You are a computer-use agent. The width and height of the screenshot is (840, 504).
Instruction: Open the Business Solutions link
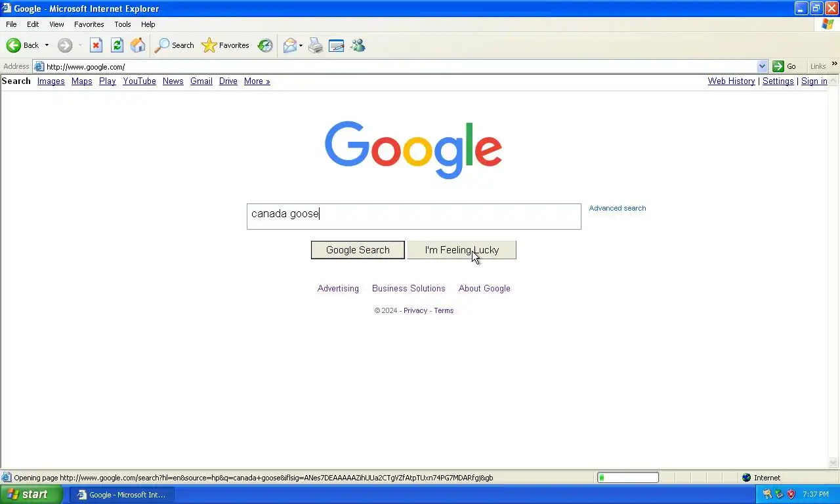coord(408,289)
